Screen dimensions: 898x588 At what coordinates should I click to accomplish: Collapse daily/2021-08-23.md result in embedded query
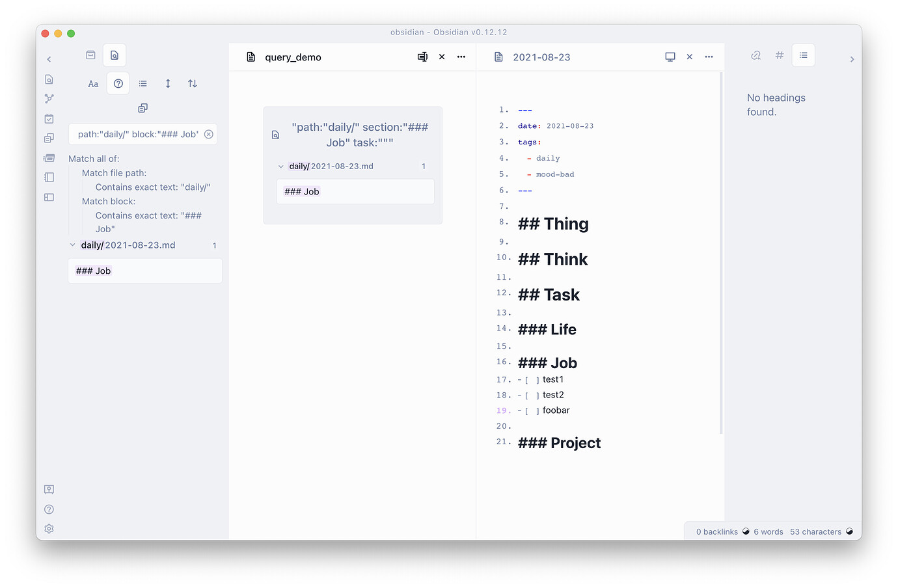(x=281, y=167)
